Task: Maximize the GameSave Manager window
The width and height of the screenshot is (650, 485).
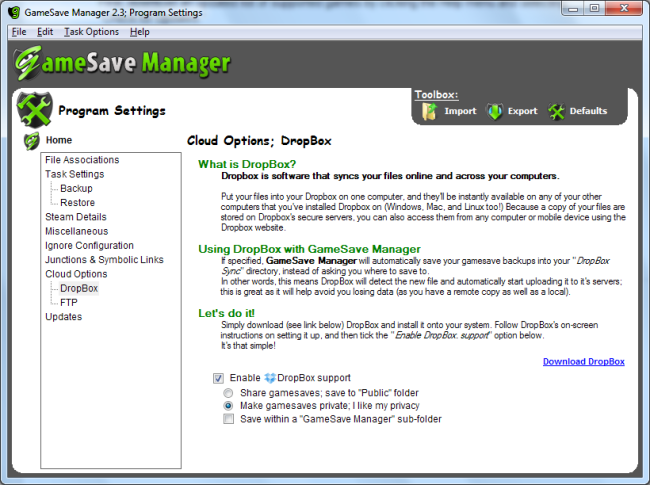Action: (x=594, y=9)
